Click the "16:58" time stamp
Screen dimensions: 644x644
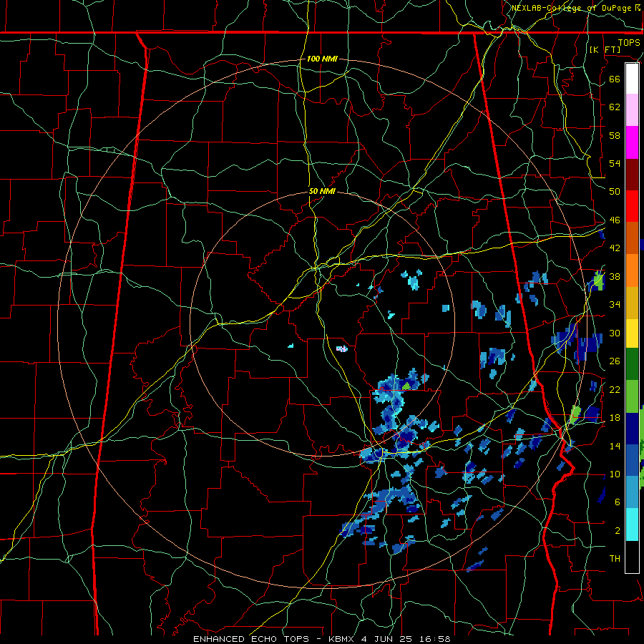pos(435,639)
